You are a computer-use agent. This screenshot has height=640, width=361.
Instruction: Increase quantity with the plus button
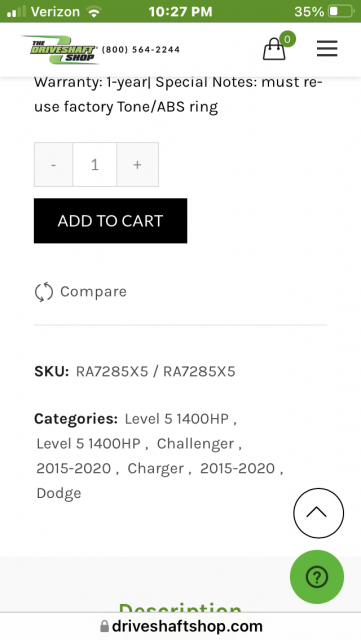[138, 164]
